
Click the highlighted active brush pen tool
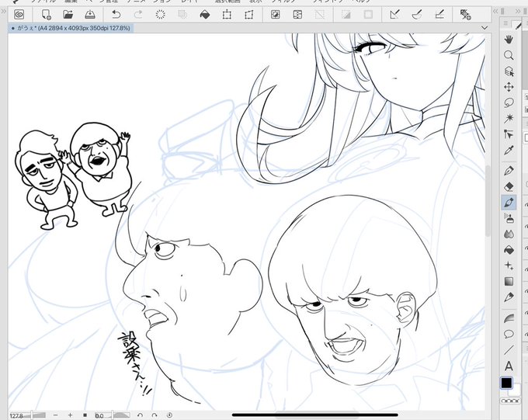coord(509,203)
